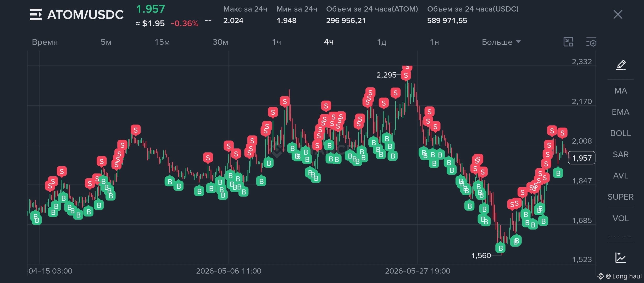Enable the SAR indicator
This screenshot has width=644, height=283.
coord(621,155)
